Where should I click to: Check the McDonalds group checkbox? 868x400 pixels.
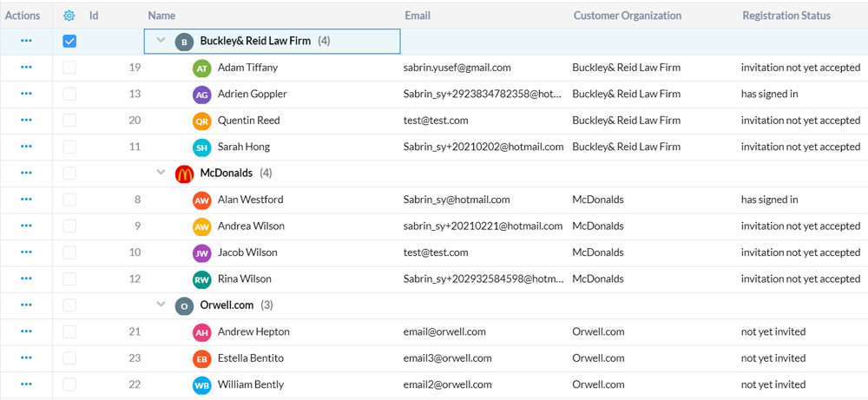(x=69, y=174)
